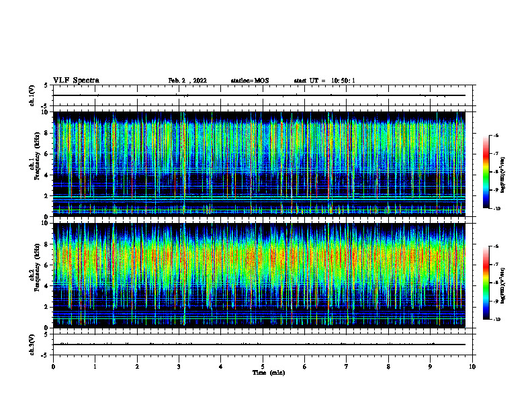The image size is (532, 411).
Task: Click the ch.1 "Frequency (kHz)" axis label
Action: tap(37, 156)
